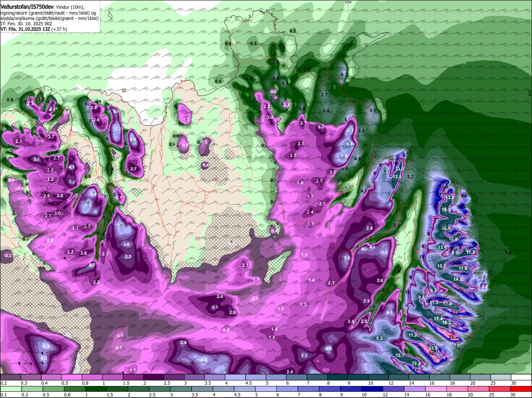The height and width of the screenshot is (398, 532).
Task: Click the 13.3 value on the map
Action: (441, 266)
